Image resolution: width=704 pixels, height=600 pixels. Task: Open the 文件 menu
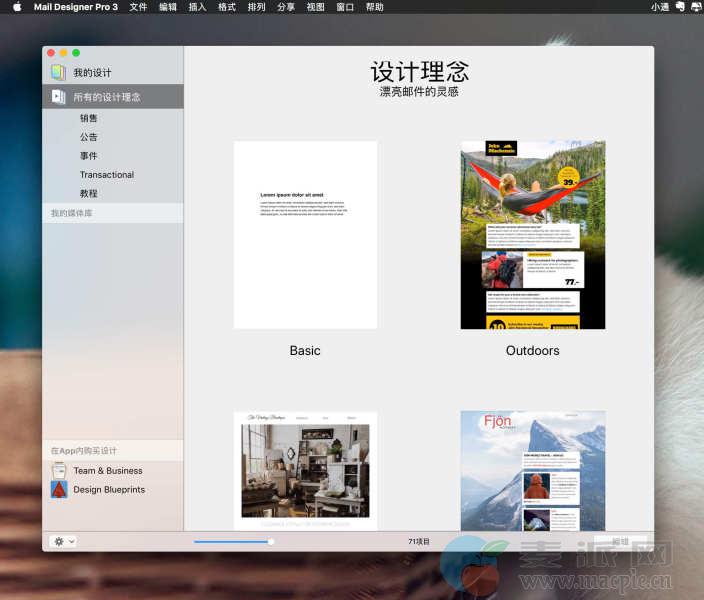pyautogui.click(x=138, y=7)
